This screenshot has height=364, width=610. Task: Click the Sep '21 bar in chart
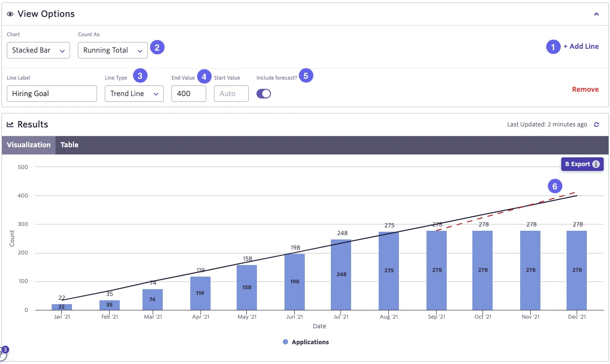pos(437,270)
